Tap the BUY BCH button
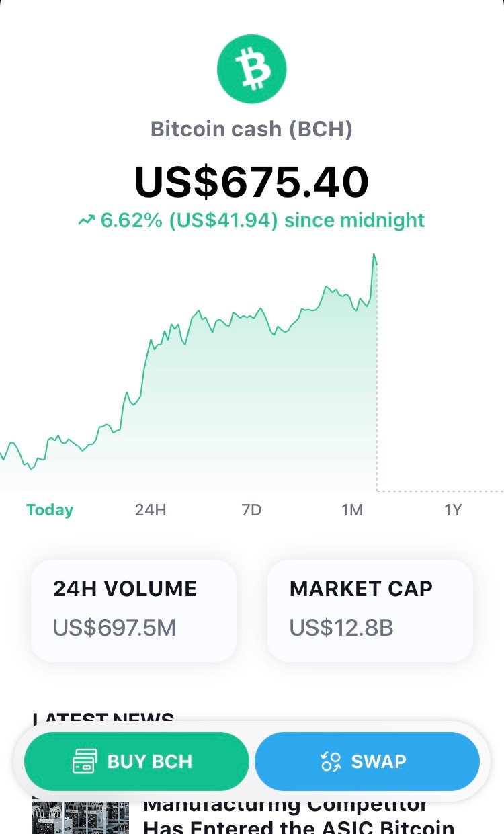Screen dimensions: 504x834 tap(137, 761)
